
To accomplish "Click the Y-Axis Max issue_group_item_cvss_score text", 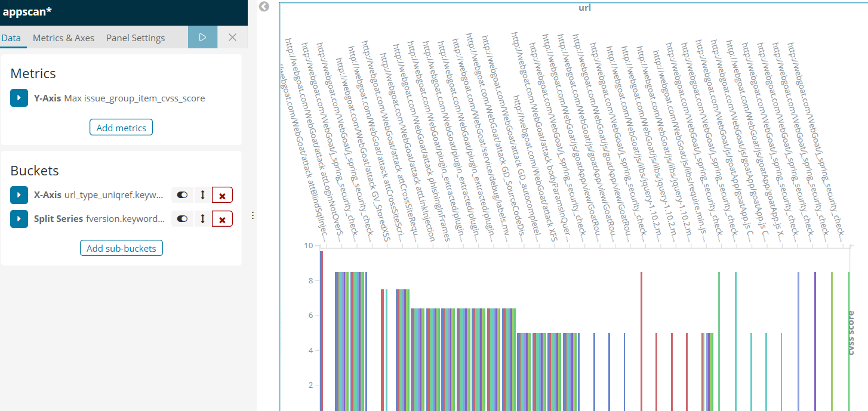I will click(x=119, y=98).
